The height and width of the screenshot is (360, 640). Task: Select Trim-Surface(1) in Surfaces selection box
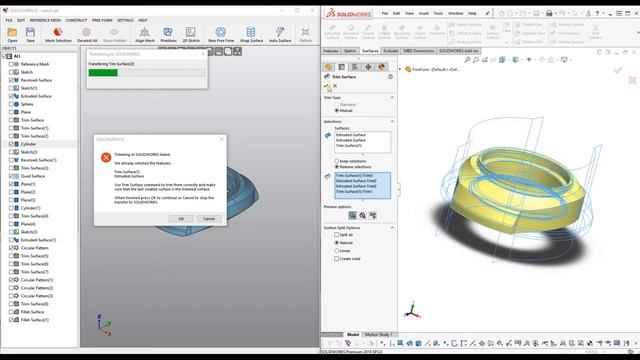tap(349, 146)
